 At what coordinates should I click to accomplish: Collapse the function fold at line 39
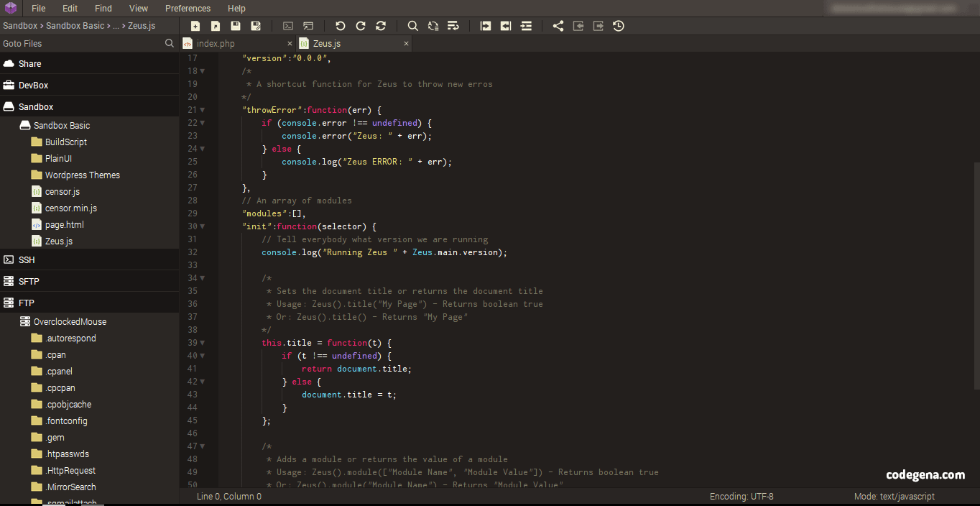click(x=201, y=343)
